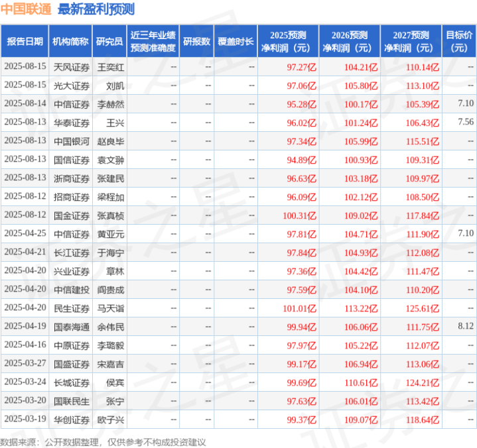Click the 目标价 column header
The width and height of the screenshot is (477, 448).
pyautogui.click(x=459, y=41)
